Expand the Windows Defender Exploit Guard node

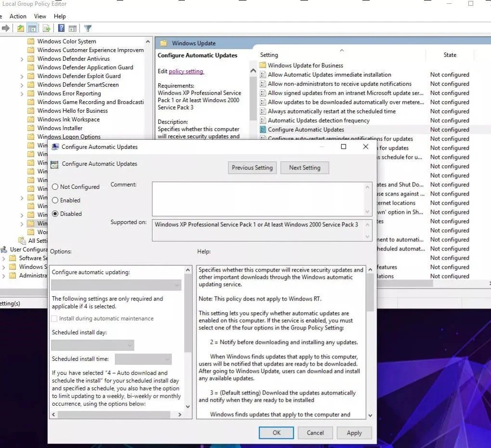pyautogui.click(x=22, y=76)
